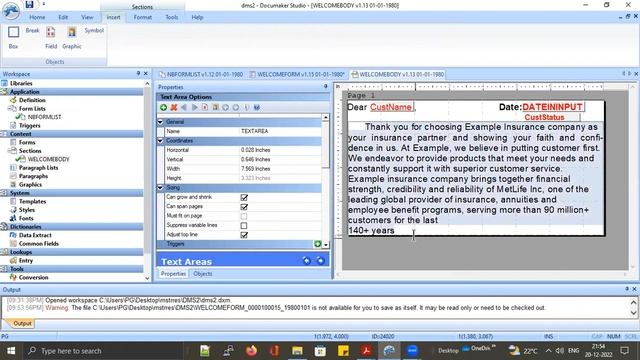Viewport: 640px width, 360px height.
Task: Click the Save icon in quick access toolbar
Action: point(29,4)
